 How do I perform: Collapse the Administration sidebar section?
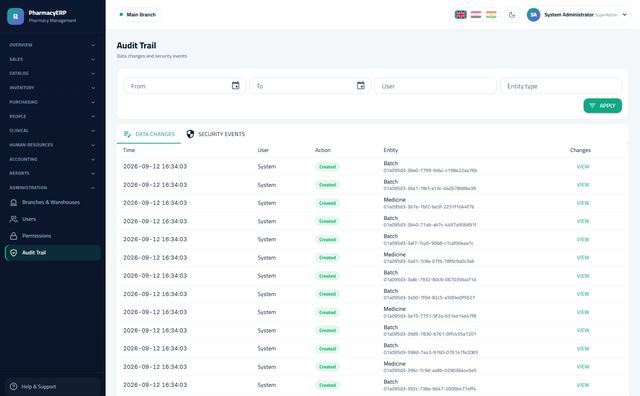(52, 188)
